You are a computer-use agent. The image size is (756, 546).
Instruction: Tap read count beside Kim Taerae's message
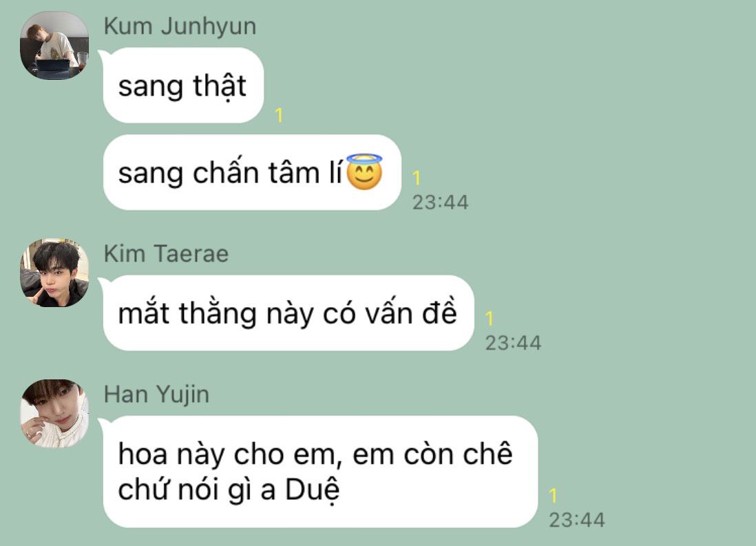click(490, 318)
